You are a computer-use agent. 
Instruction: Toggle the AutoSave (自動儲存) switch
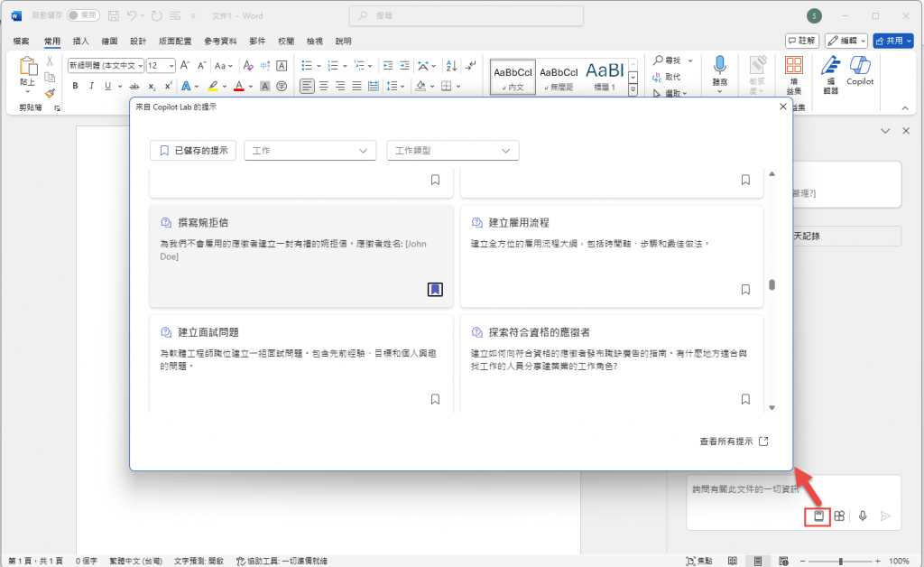point(83,15)
